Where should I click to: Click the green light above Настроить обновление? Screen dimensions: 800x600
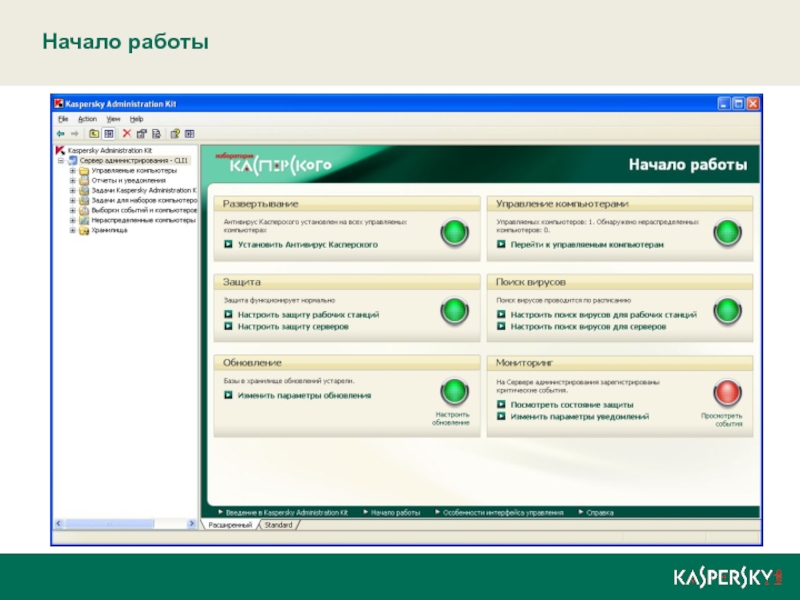(455, 393)
